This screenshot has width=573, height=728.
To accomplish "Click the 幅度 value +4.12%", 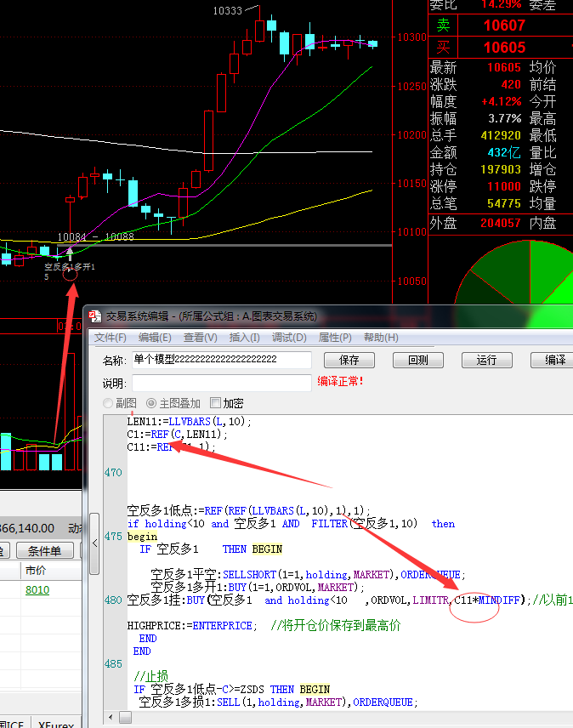I will (502, 101).
